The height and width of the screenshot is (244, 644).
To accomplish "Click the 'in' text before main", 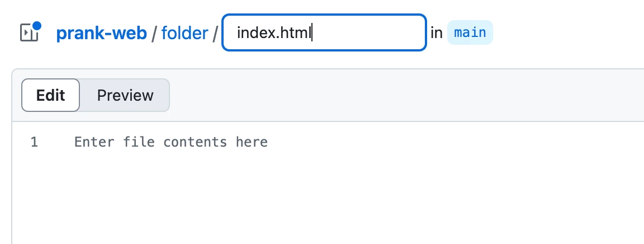I will [437, 33].
